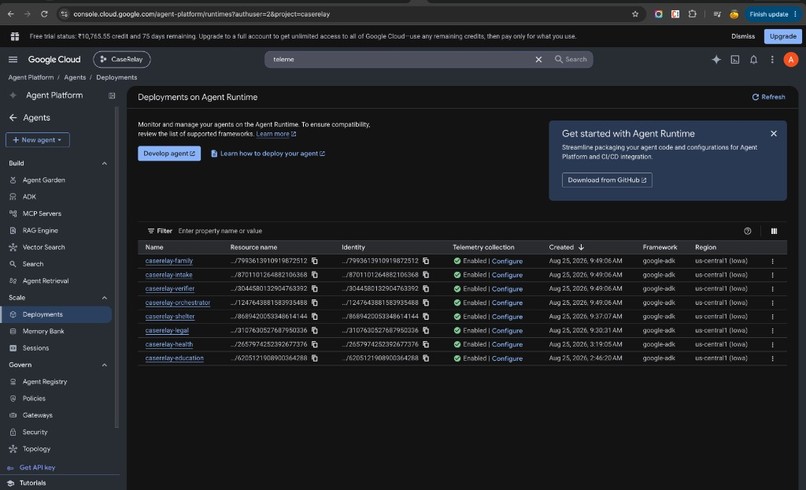Screen dimensions: 806x490
Task: Refresh the deployments list
Action: click(768, 97)
